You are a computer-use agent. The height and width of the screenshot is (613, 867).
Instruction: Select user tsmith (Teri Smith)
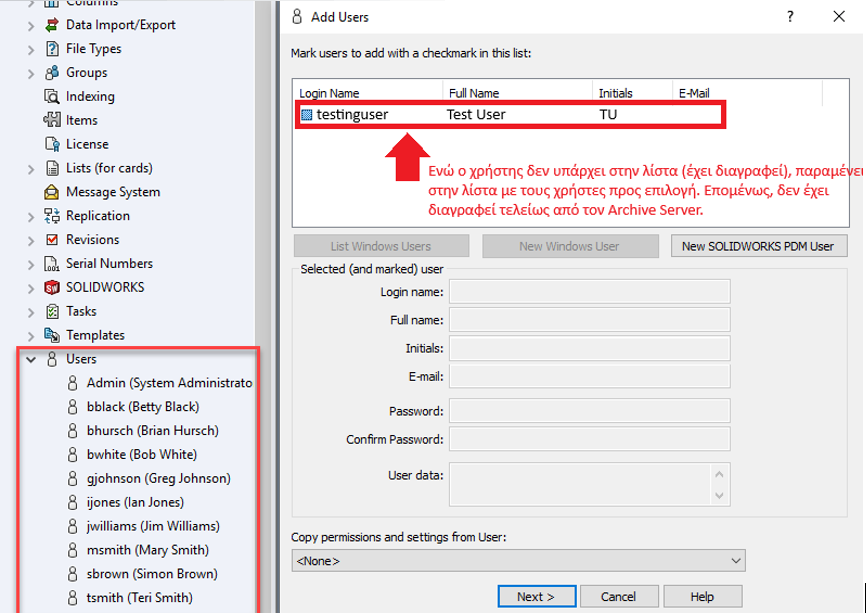[x=139, y=598]
